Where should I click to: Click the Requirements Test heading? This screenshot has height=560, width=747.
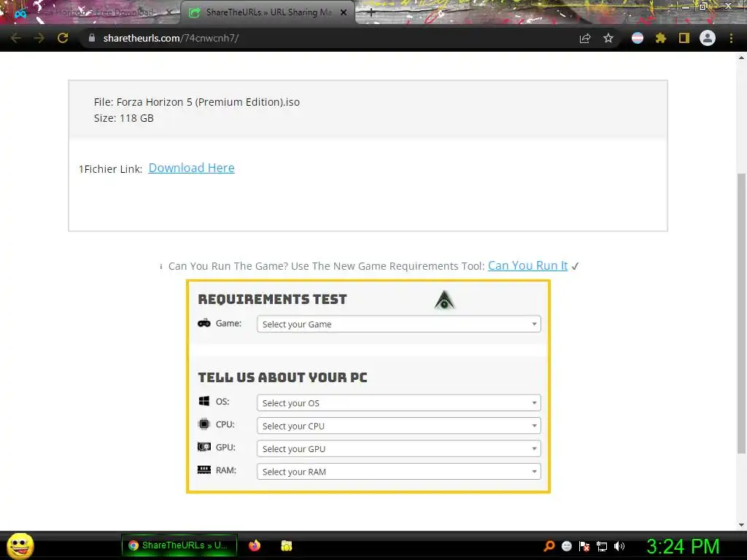point(273,299)
